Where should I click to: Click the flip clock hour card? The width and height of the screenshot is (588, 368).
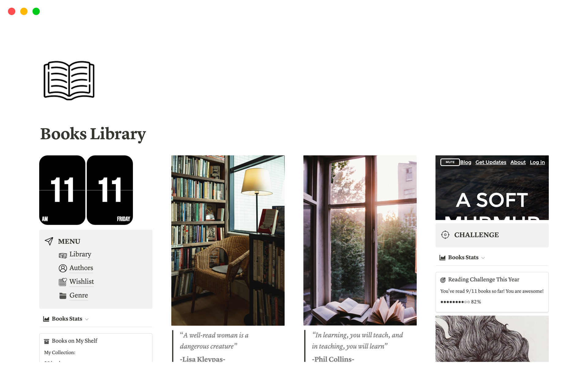point(62,190)
